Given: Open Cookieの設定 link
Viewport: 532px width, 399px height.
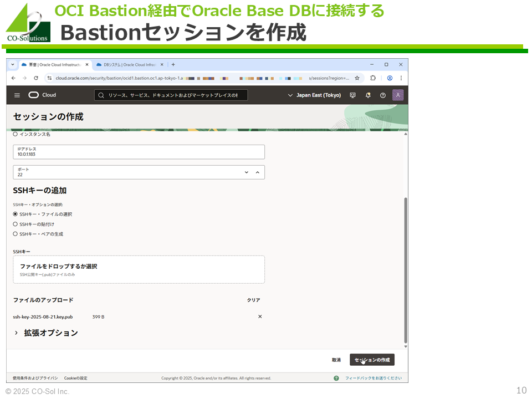Looking at the screenshot, I should click(x=76, y=378).
